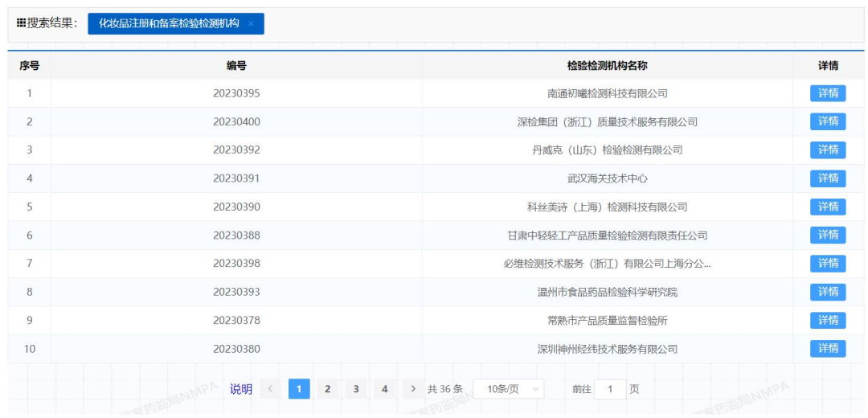The image size is (868, 418).
Task: View 详情 for 常熟市产品质量监督检验所
Action: [828, 320]
